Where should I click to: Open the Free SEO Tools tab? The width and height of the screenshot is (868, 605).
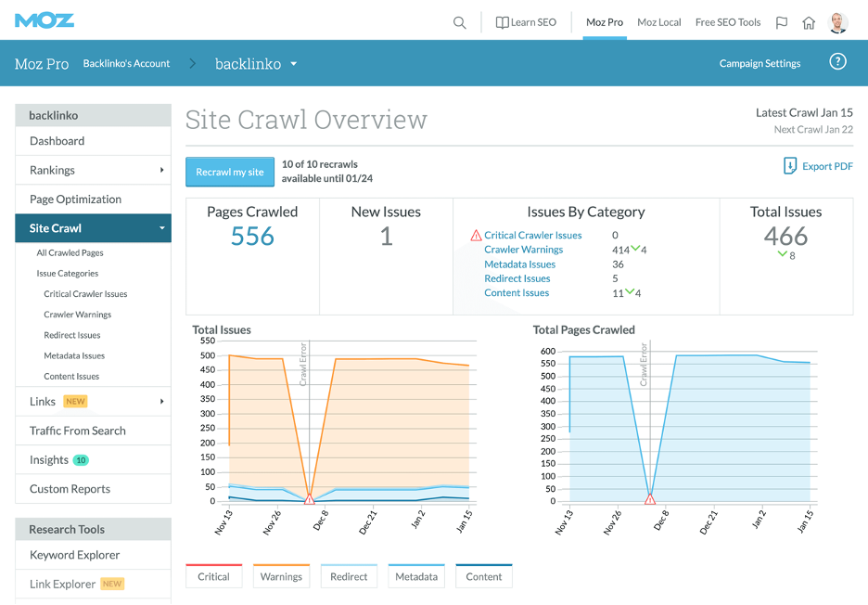coord(728,22)
